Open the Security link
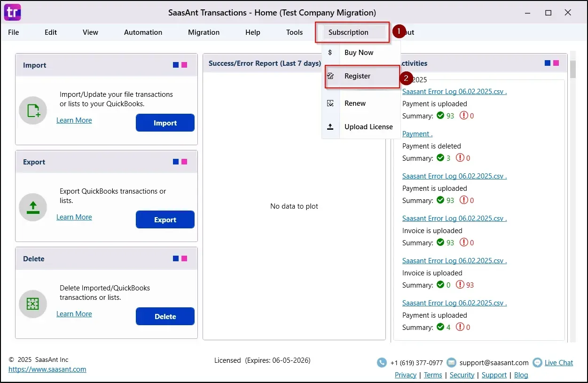 (x=462, y=375)
